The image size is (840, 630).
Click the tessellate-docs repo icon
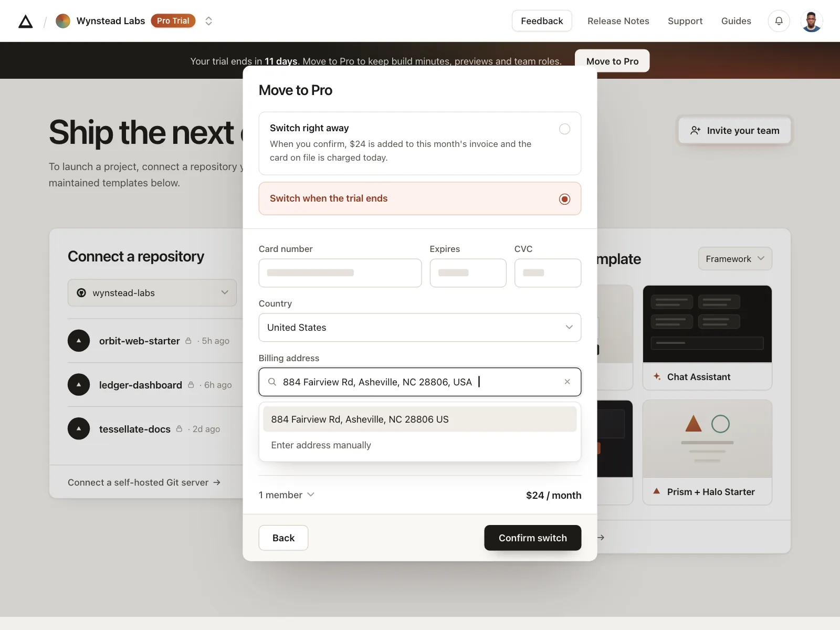79,429
